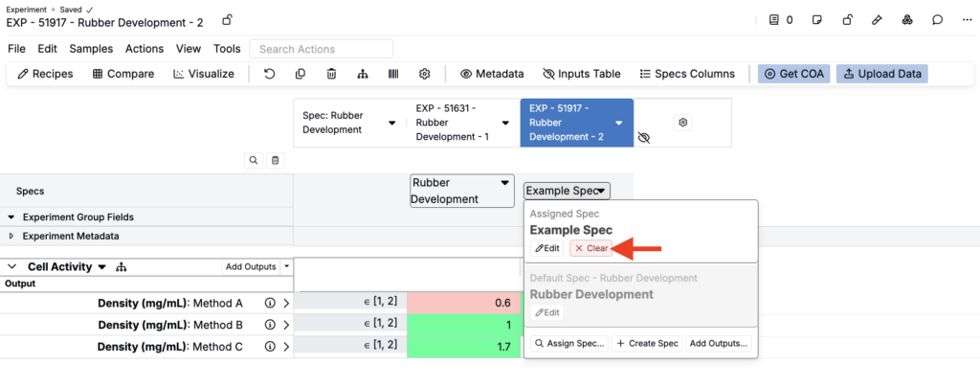The image size is (980, 387).
Task: Open the comments speech bubble icon
Action: click(x=938, y=20)
